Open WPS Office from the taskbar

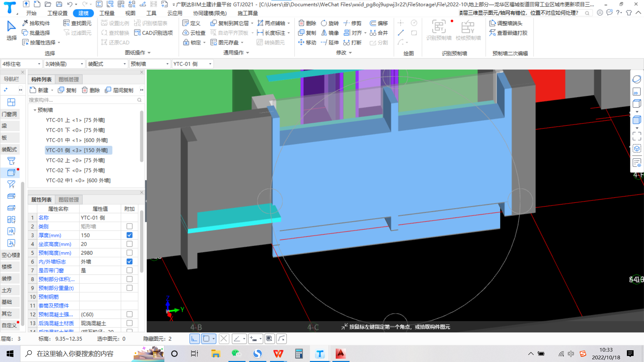278,354
